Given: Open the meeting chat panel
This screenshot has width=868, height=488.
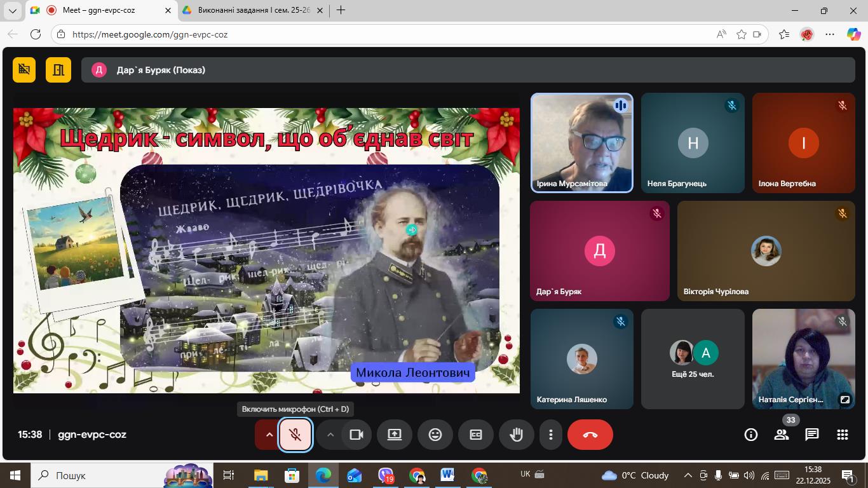Looking at the screenshot, I should (812, 435).
